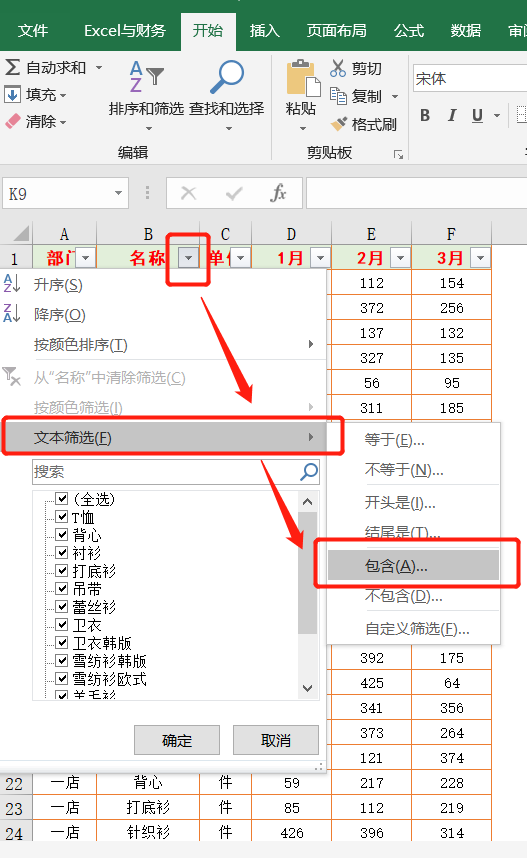Uncheck the 卫衣 checkbox
This screenshot has width=527, height=858.
click(x=62, y=624)
